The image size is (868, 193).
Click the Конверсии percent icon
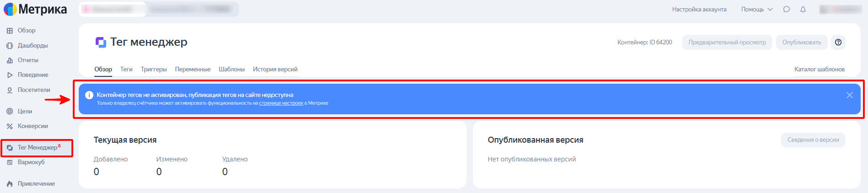point(10,126)
